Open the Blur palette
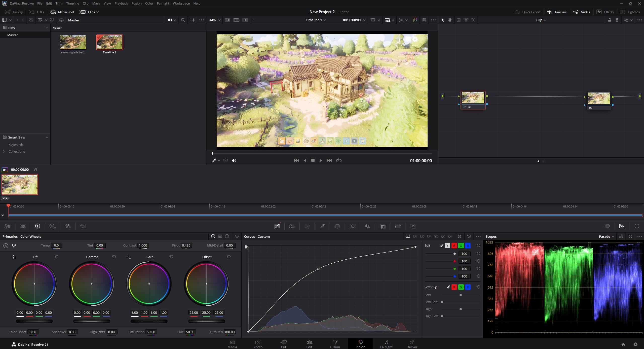This screenshot has height=349, width=644. (368, 226)
